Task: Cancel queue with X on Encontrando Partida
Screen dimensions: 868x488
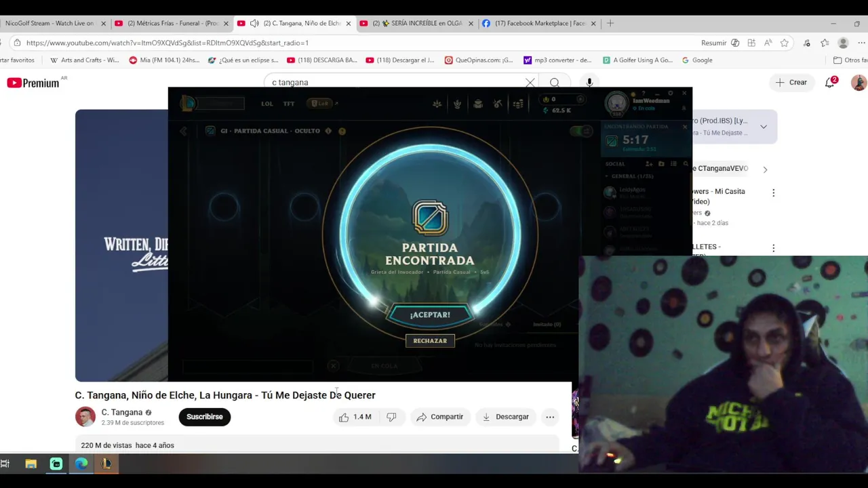Action: coord(684,127)
